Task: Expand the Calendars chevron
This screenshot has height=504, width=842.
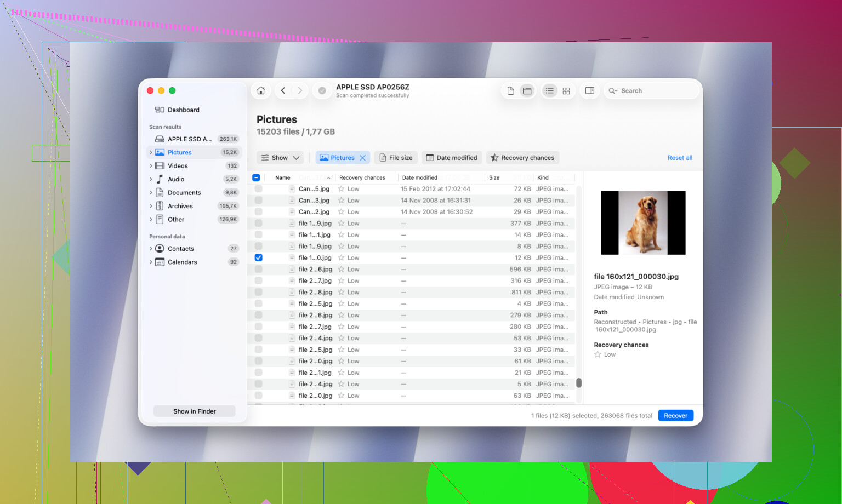Action: 151,262
